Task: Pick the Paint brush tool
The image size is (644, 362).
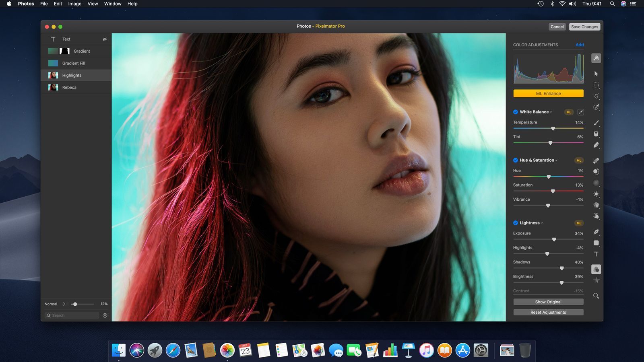Action: click(596, 123)
